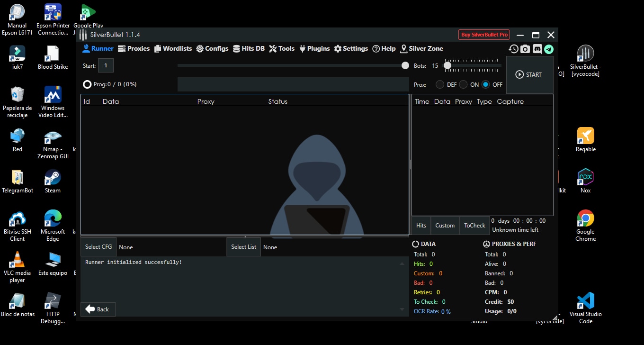
Task: Show the ToCheck results filter
Action: 474,226
